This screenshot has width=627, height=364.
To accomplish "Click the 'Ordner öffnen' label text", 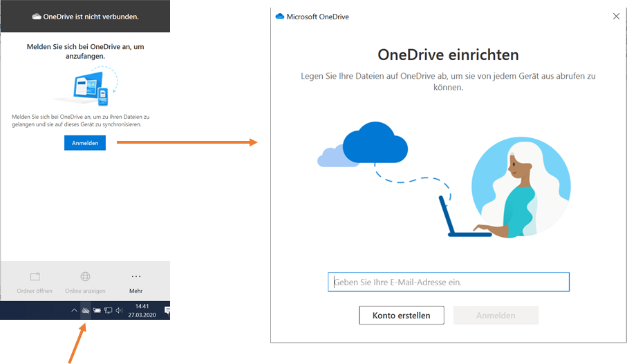I will pos(35,291).
